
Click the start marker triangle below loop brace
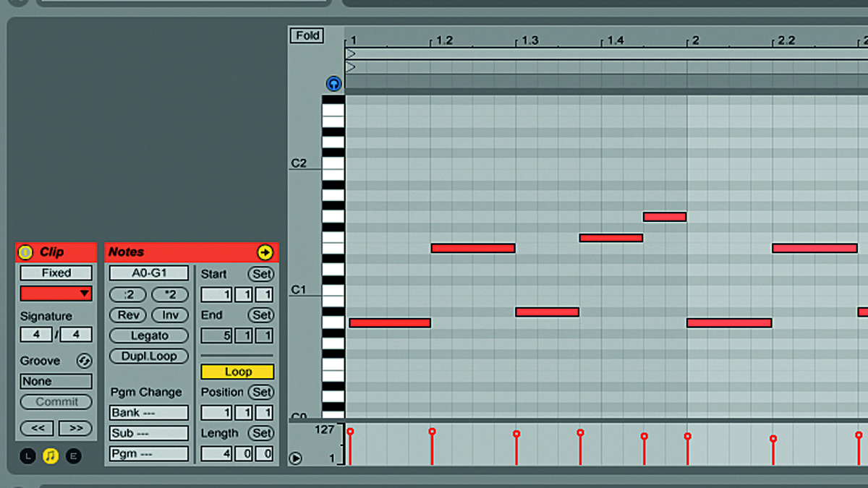(x=351, y=67)
